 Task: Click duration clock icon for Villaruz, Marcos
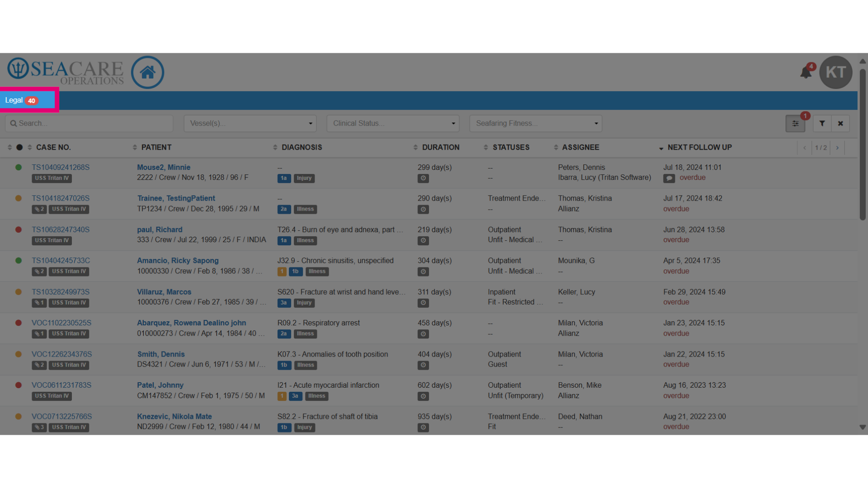click(423, 303)
